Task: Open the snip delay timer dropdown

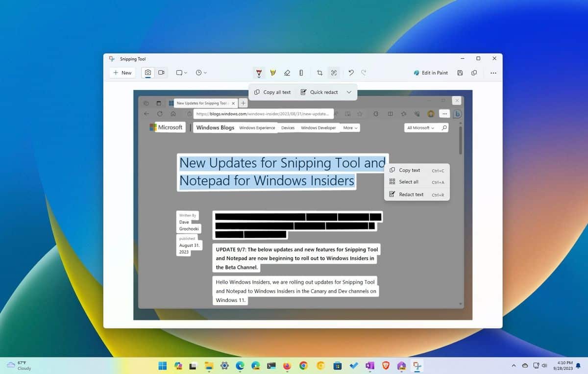Action: coord(200,73)
